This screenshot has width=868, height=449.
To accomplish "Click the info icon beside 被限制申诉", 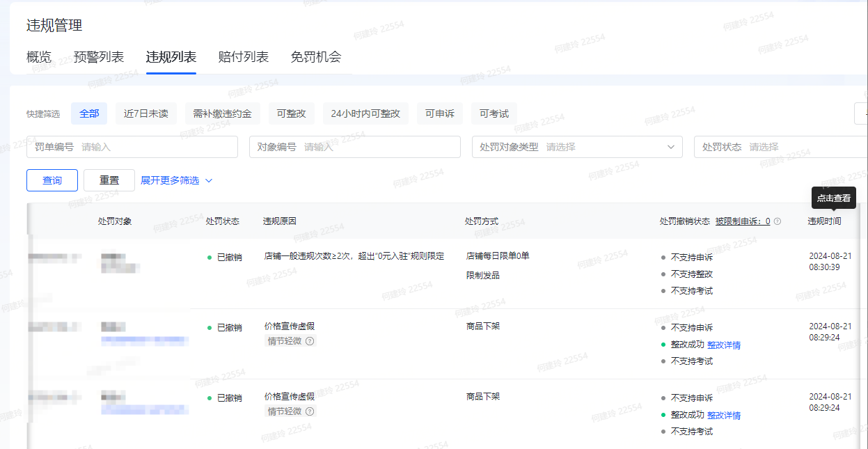I will pos(778,221).
